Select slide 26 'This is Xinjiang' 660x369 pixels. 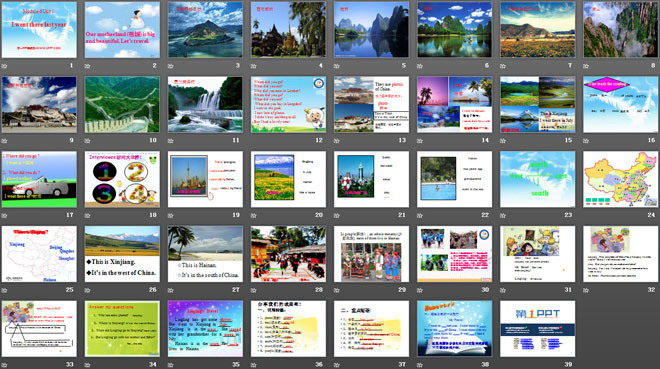click(x=122, y=254)
